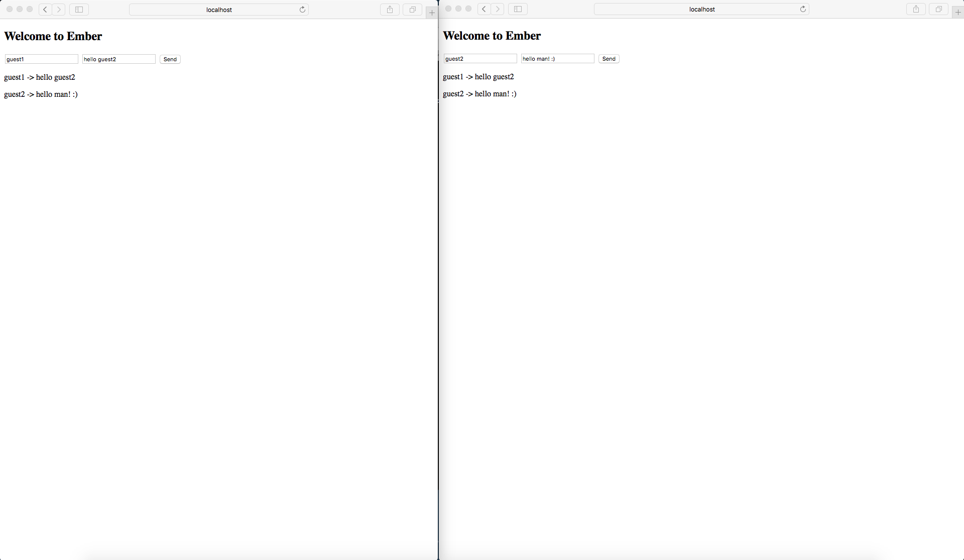This screenshot has width=964, height=560.
Task: Go back in left Safari window
Action: click(45, 10)
